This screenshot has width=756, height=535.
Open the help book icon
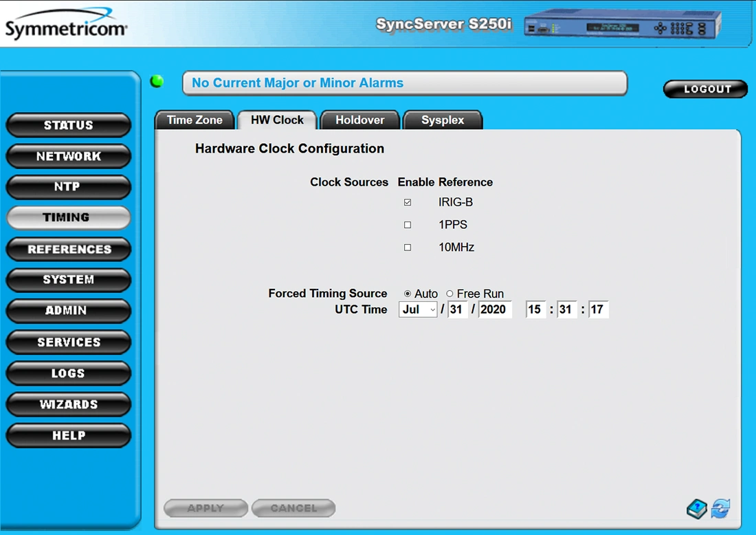tap(697, 509)
